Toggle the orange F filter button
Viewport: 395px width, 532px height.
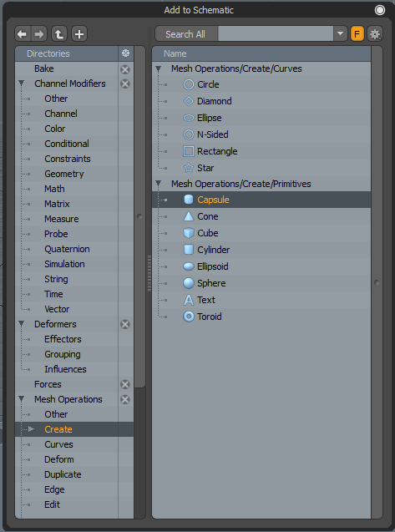click(x=357, y=34)
